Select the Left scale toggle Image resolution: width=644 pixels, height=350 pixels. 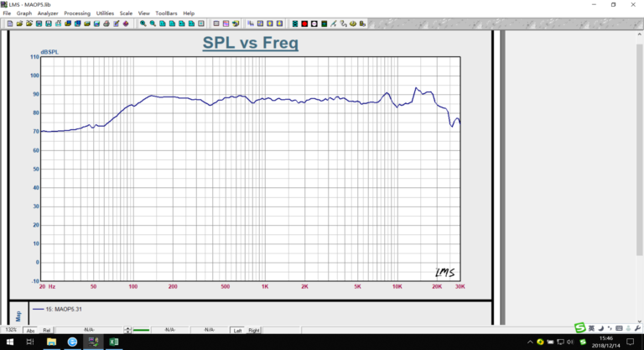[237, 330]
